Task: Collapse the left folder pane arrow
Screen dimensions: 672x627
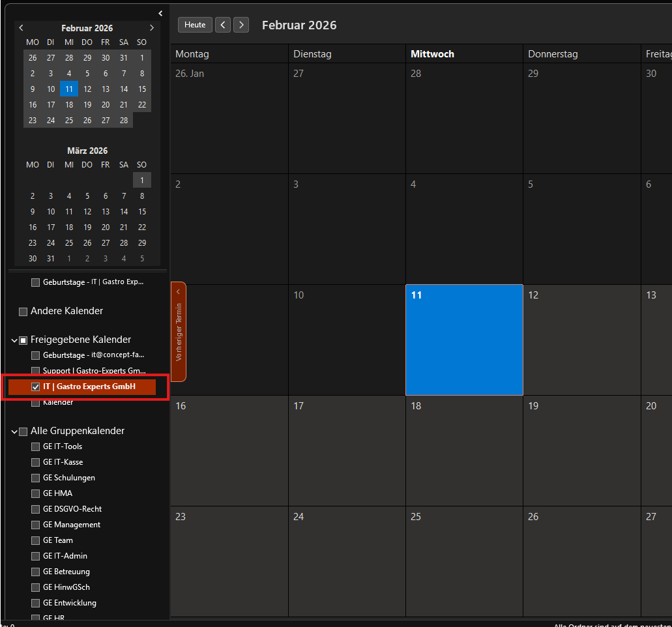Action: (160, 13)
